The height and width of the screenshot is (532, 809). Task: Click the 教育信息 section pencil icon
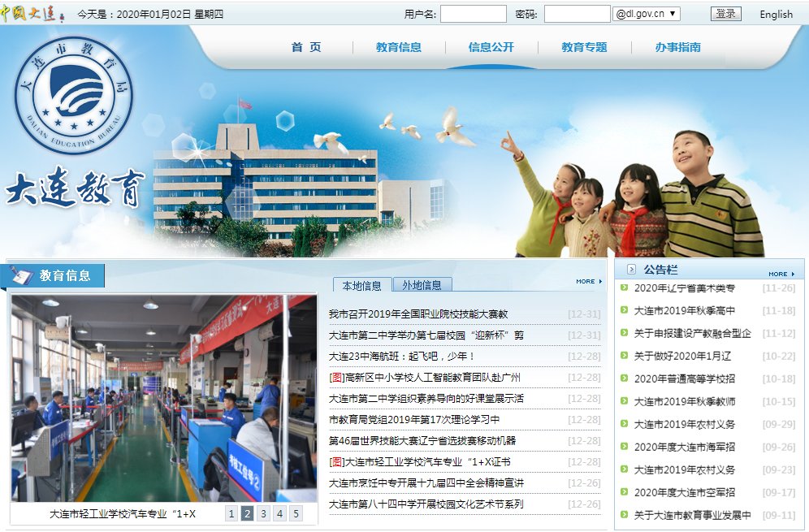pos(22,275)
